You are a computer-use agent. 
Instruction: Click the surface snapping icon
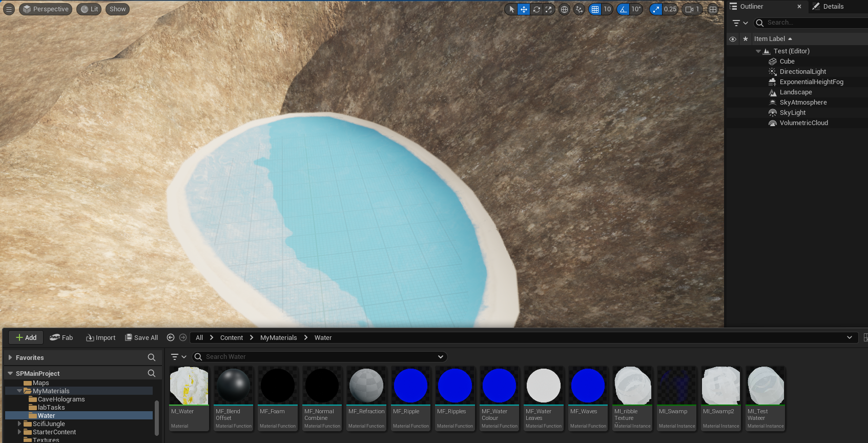[x=579, y=9]
